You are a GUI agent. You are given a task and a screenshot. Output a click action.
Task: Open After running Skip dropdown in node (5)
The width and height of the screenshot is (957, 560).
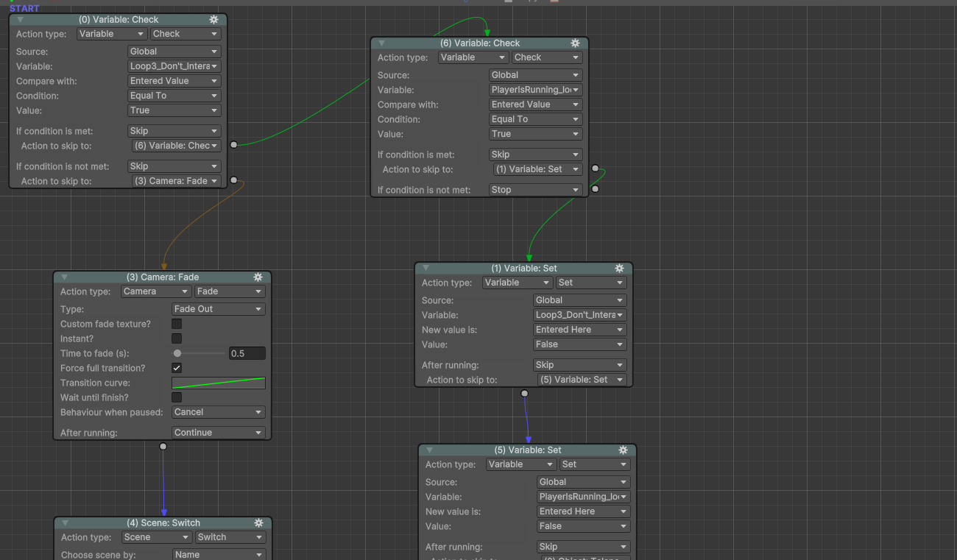point(584,547)
